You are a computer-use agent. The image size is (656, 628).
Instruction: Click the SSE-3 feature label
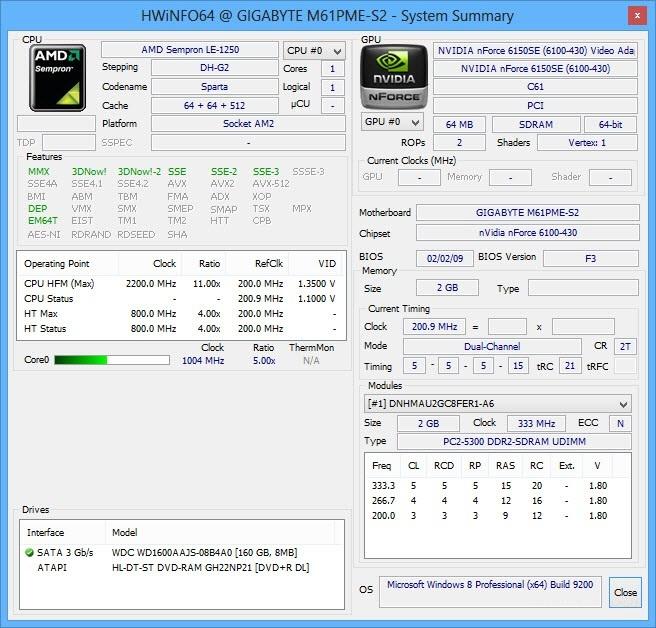pos(266,172)
